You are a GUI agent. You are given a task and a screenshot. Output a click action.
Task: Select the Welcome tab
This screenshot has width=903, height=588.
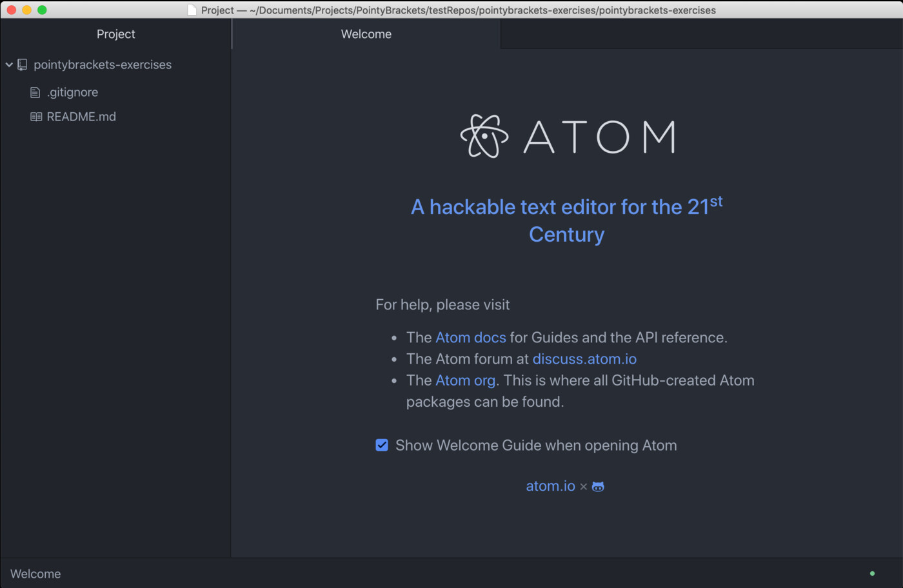point(366,34)
